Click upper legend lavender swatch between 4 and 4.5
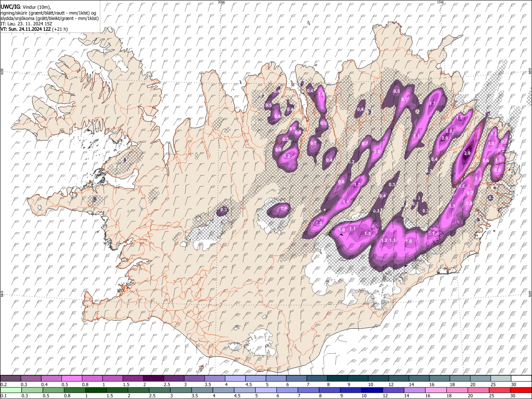Screen dimensions: 532x399 pyautogui.click(x=235, y=378)
